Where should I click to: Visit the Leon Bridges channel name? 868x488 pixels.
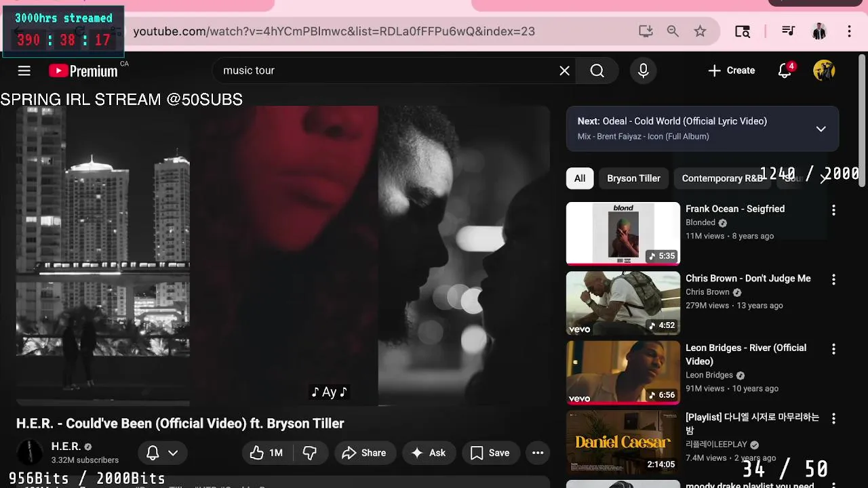(709, 375)
